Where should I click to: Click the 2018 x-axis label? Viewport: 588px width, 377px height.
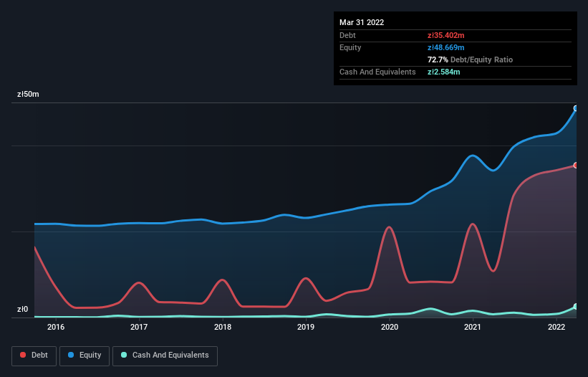click(222, 327)
